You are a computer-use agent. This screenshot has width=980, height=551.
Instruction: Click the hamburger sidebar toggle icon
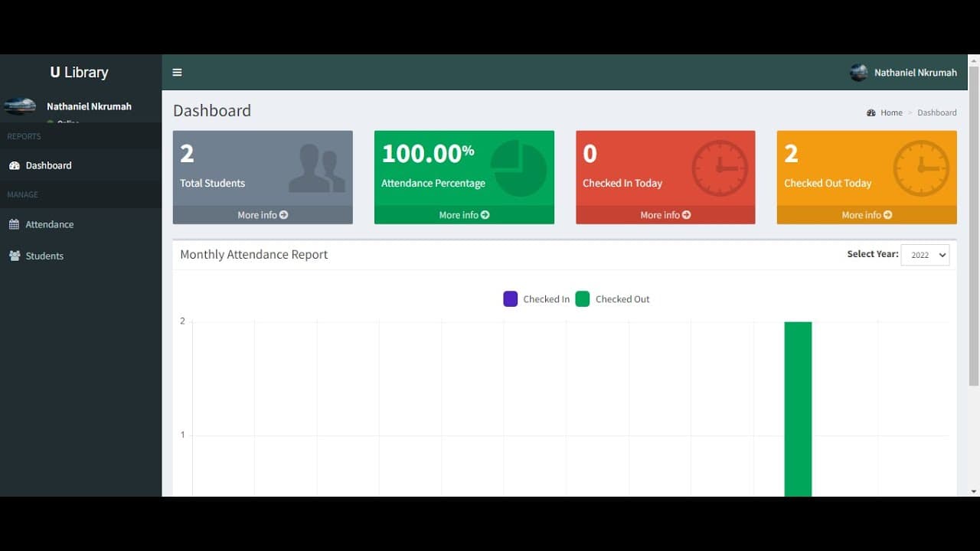177,73
